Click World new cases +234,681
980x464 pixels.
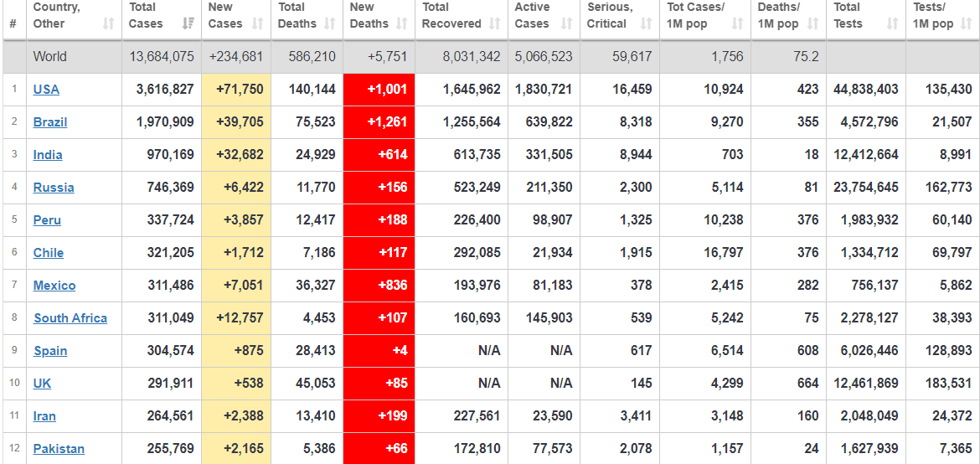[237, 57]
